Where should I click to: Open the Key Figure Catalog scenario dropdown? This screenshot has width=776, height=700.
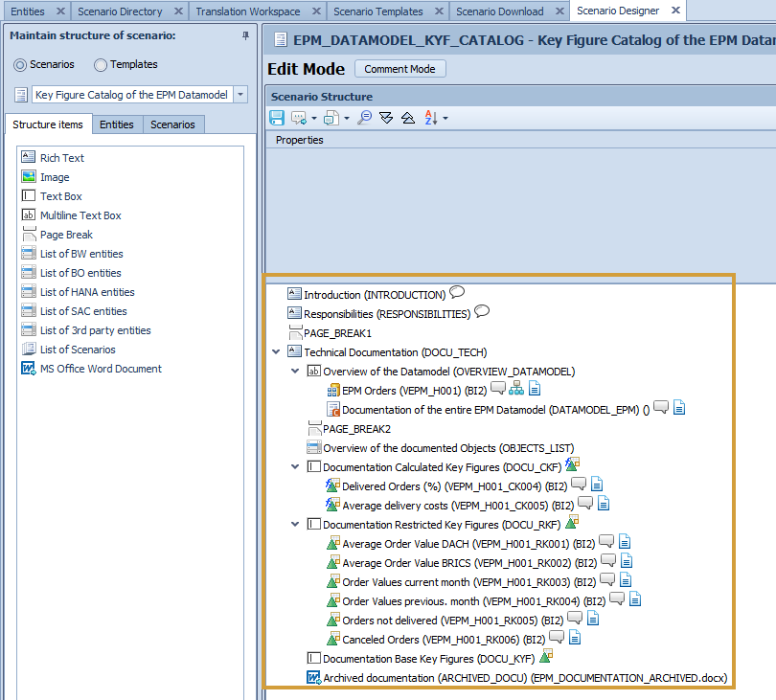pos(240,95)
